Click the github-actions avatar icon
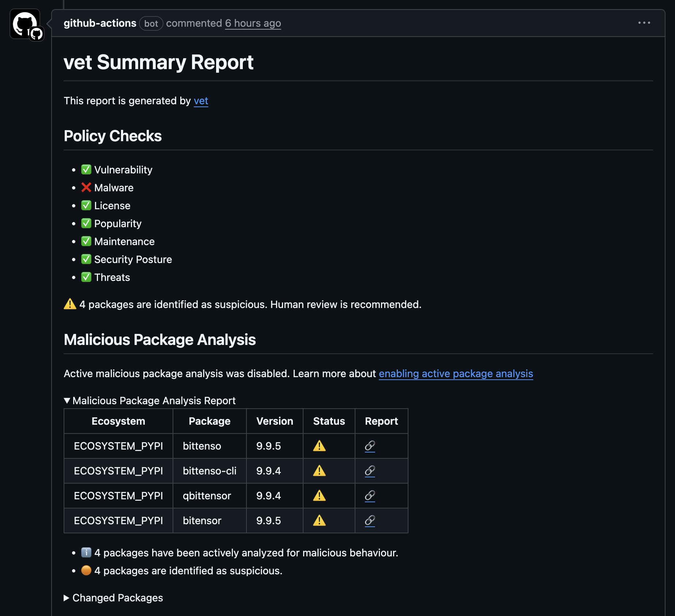 (25, 24)
